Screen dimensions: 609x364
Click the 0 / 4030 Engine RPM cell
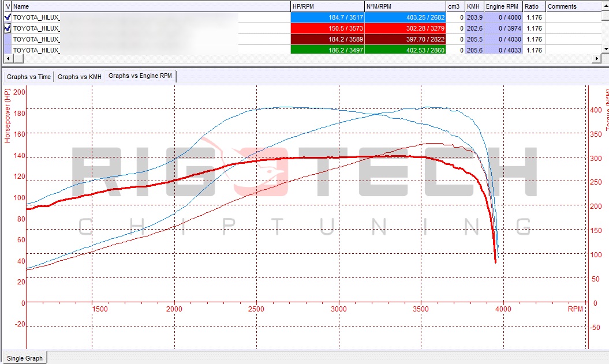click(x=503, y=39)
